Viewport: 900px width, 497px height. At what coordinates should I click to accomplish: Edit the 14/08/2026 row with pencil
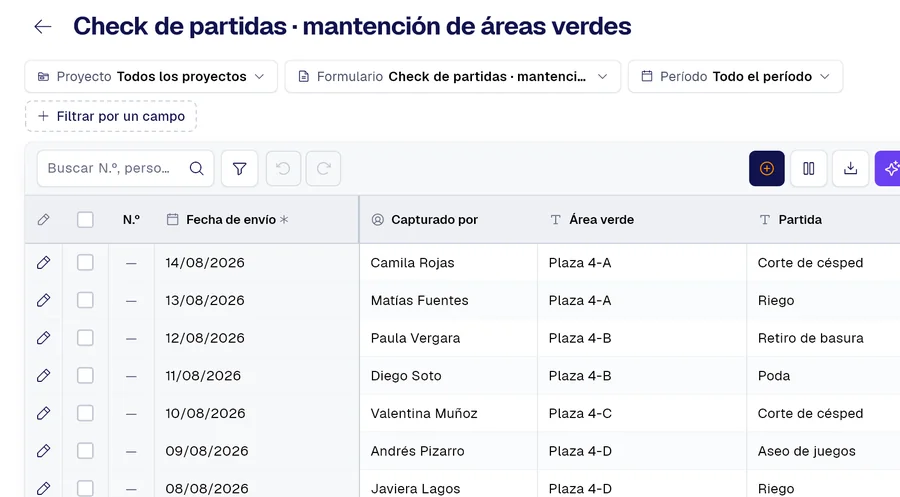pos(43,263)
